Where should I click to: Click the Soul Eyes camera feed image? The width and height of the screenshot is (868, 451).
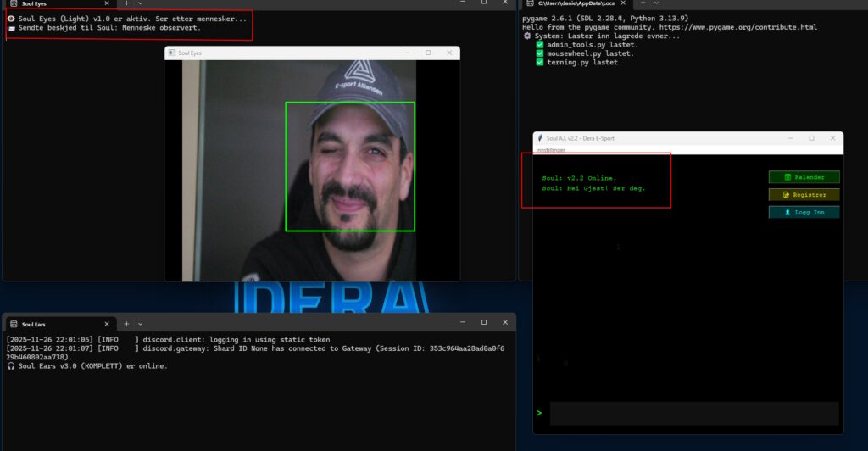click(x=299, y=170)
